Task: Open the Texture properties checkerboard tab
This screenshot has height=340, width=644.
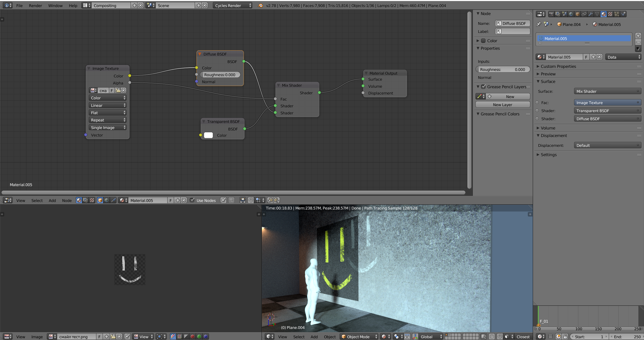Action: coord(610,14)
